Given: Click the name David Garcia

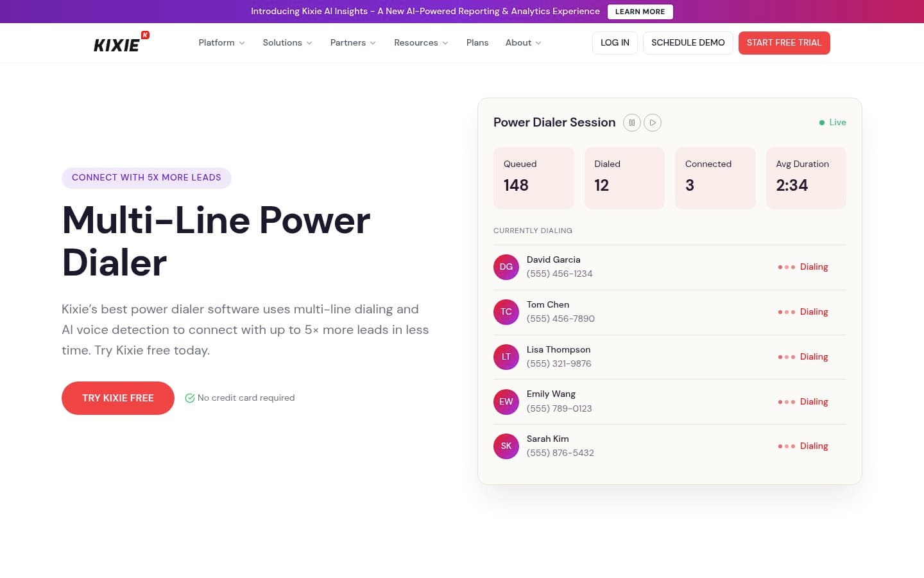Looking at the screenshot, I should point(554,260).
